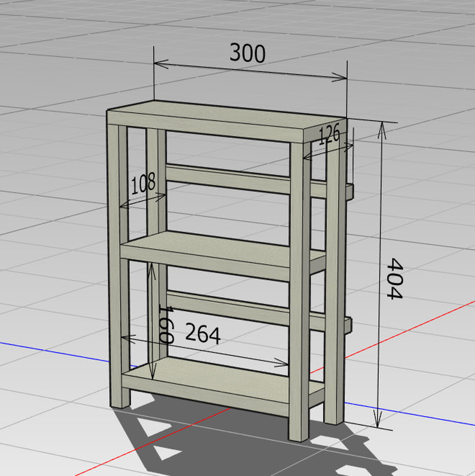The image size is (475, 476).
Task: Select the 126 depth dimension label
Action: (329, 134)
